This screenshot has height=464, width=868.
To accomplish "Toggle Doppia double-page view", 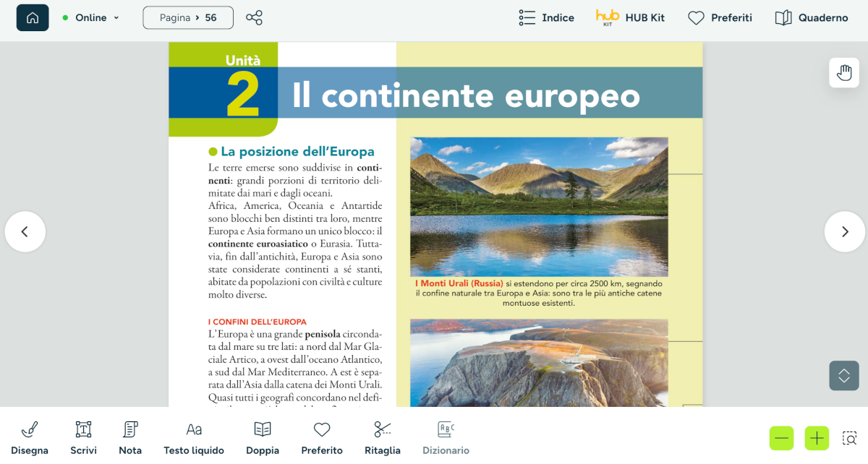I will 263,438.
